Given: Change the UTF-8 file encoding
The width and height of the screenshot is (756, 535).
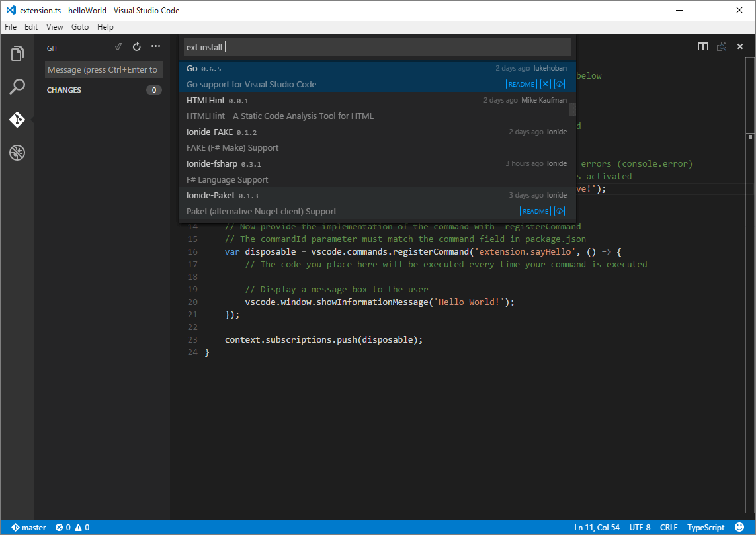Looking at the screenshot, I should (640, 527).
